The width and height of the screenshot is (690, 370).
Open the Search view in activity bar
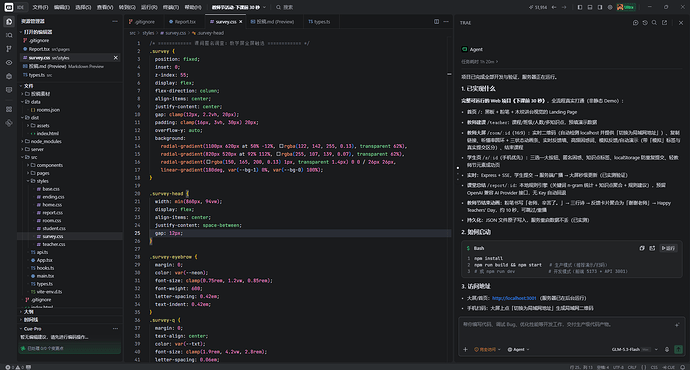click(x=9, y=35)
